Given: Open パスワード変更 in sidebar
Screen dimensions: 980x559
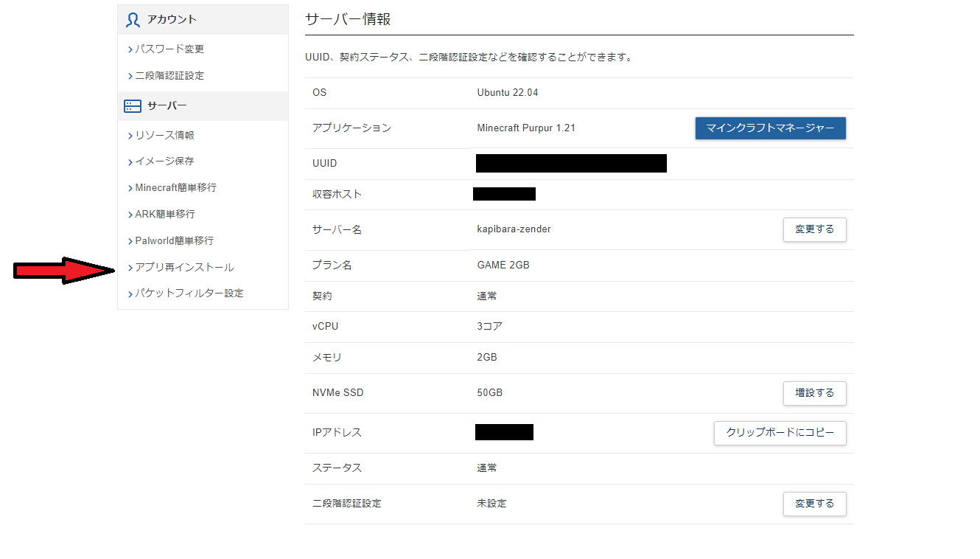Looking at the screenshot, I should [169, 49].
